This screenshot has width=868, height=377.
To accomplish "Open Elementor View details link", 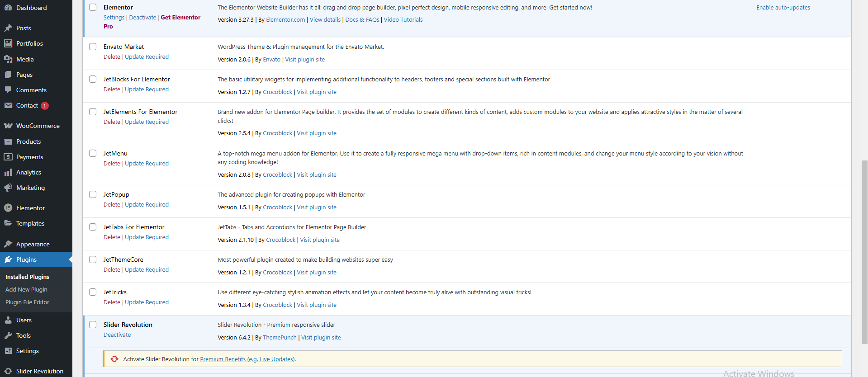I will (325, 19).
